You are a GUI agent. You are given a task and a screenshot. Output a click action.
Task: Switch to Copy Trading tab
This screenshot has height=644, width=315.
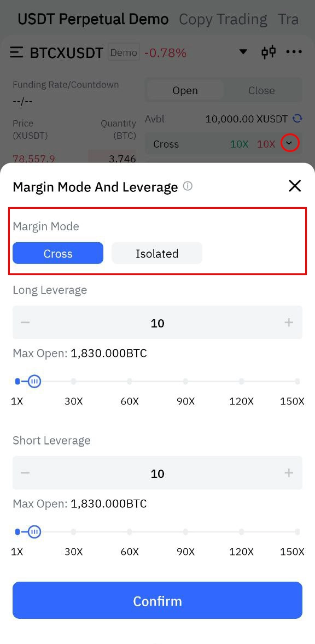tap(223, 19)
